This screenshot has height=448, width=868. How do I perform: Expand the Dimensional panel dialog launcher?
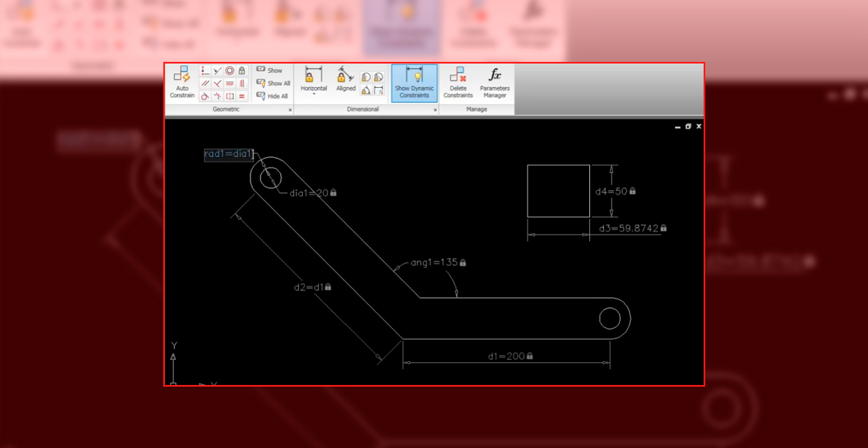point(435,110)
